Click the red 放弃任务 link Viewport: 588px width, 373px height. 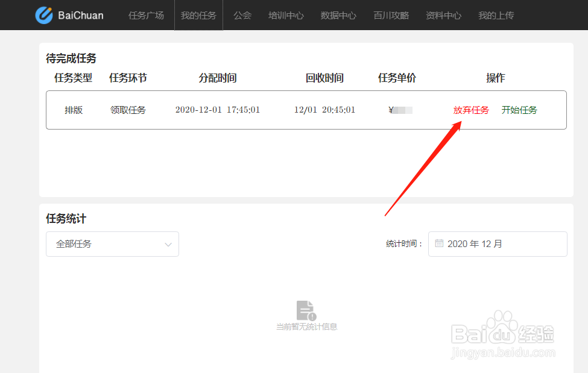[471, 110]
